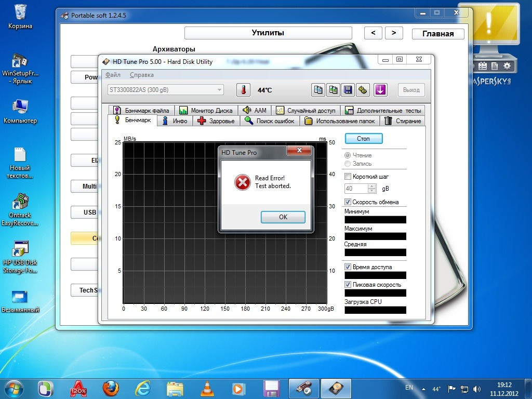Open HP USB Disk Storage Format shortcut
The height and width of the screenshot is (399, 532).
20,257
